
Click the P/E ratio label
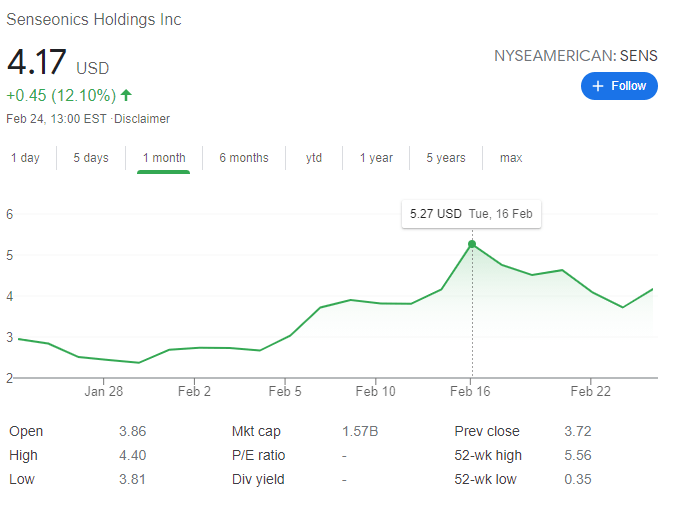pos(258,456)
